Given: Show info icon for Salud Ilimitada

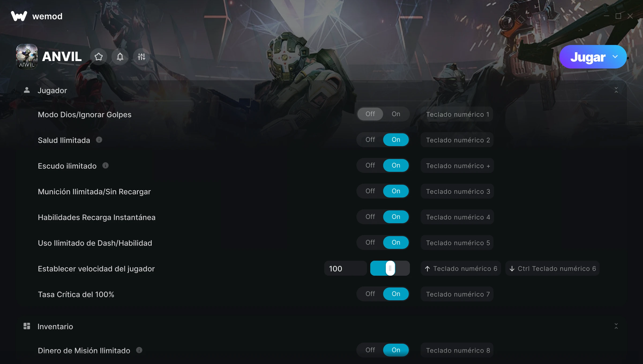Looking at the screenshot, I should (x=99, y=140).
